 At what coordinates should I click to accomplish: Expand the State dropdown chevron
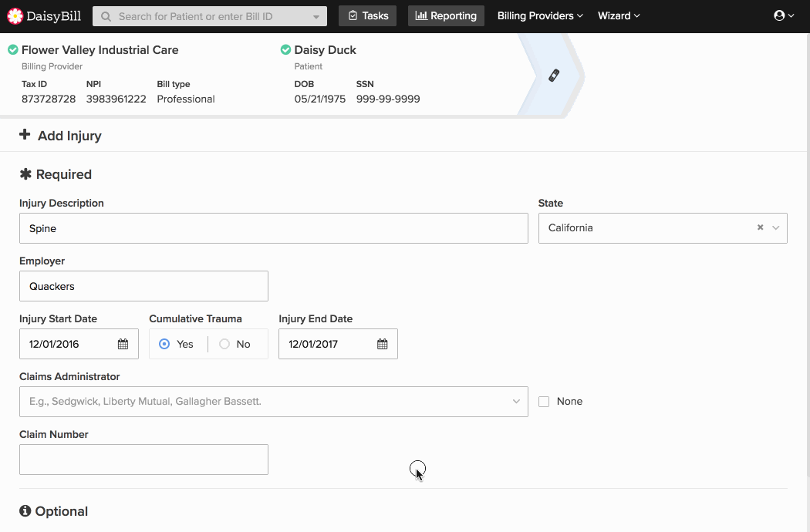(x=775, y=227)
